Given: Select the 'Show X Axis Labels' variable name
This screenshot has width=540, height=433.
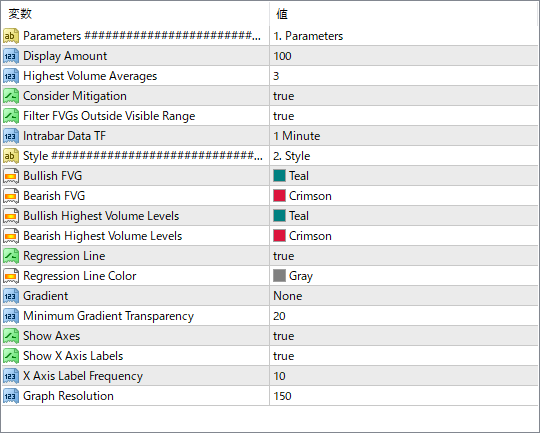Looking at the screenshot, I should click(x=73, y=356).
